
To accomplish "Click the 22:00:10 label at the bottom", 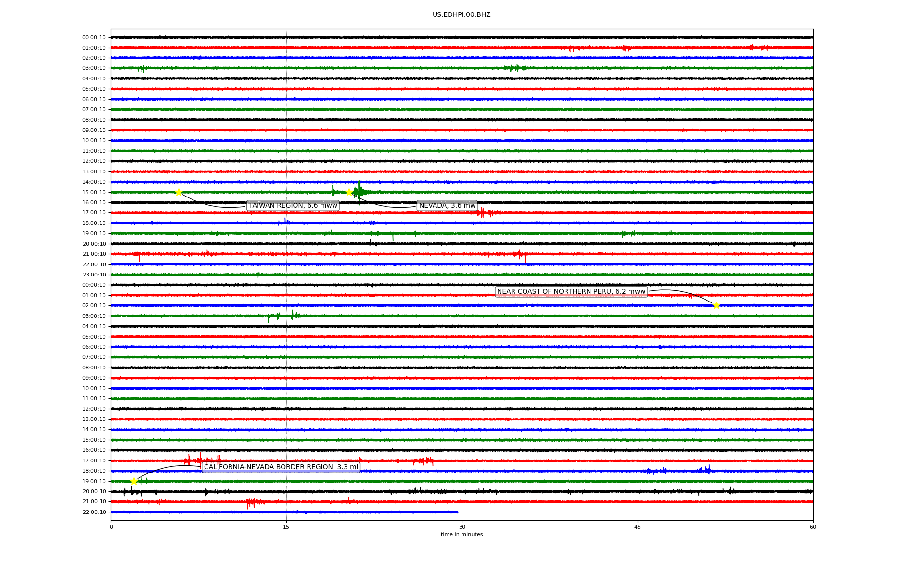I will pos(94,512).
